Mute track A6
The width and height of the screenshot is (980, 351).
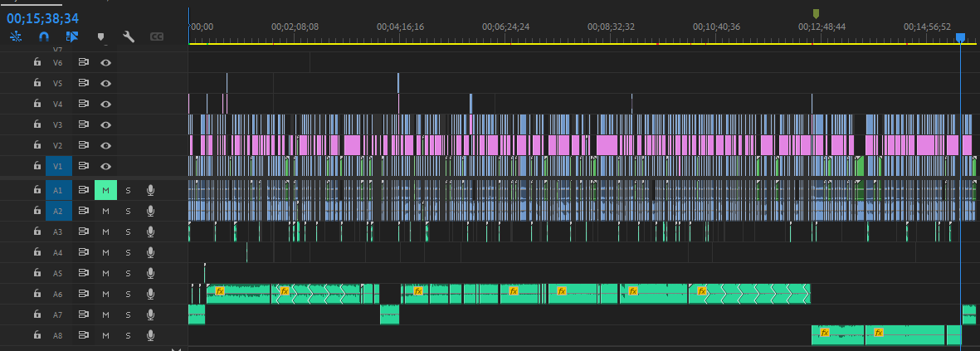tap(105, 294)
